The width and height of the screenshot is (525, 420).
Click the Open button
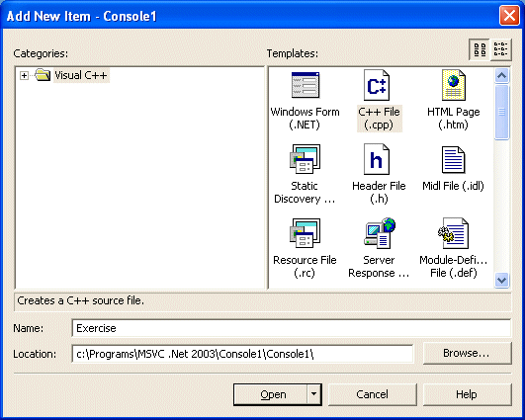tap(271, 394)
